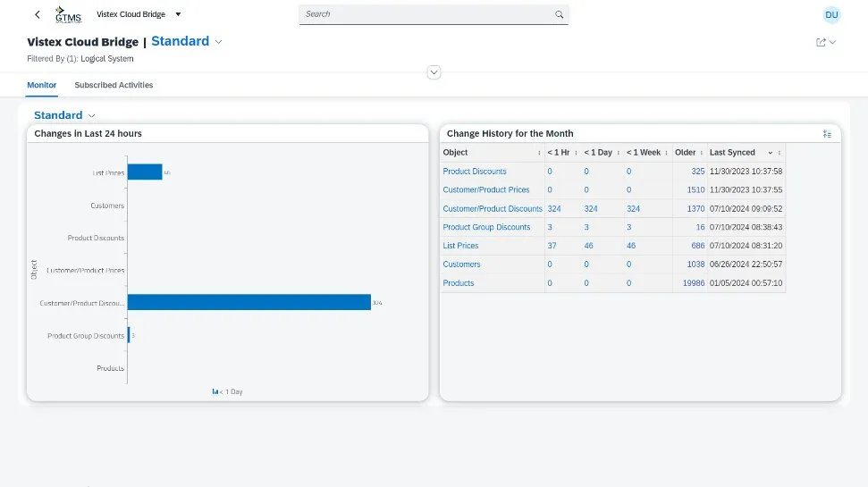Click the Product Group Discounts link
Viewport: 868px width, 487px height.
(486, 228)
